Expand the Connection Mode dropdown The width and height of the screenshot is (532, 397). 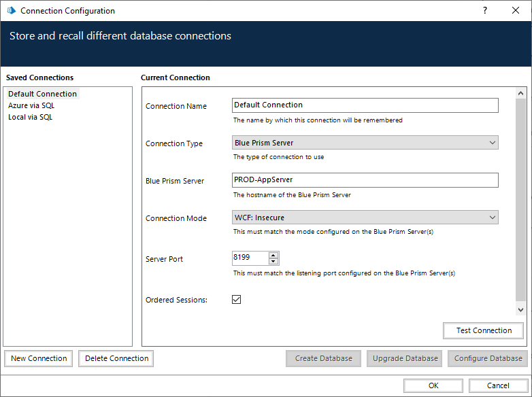coord(365,218)
